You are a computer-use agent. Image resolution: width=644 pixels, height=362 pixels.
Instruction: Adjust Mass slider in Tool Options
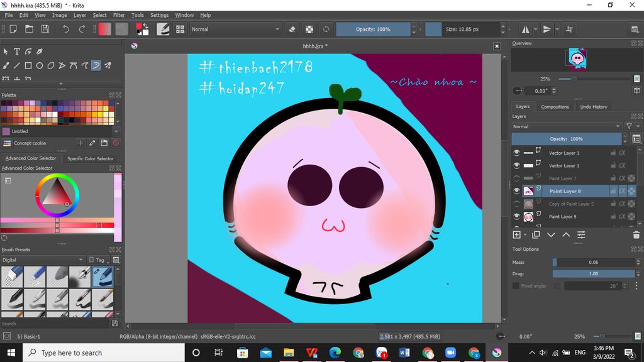coord(593,262)
